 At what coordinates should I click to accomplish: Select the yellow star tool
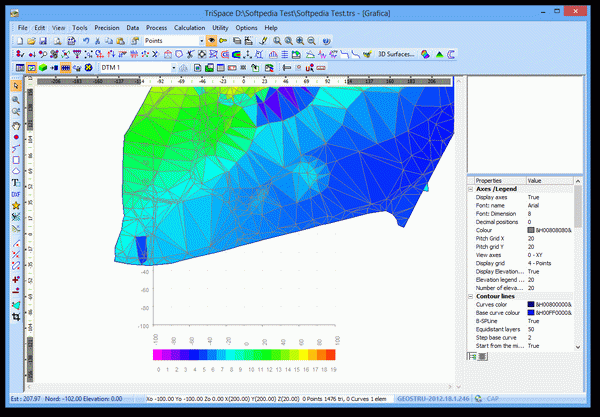17,205
